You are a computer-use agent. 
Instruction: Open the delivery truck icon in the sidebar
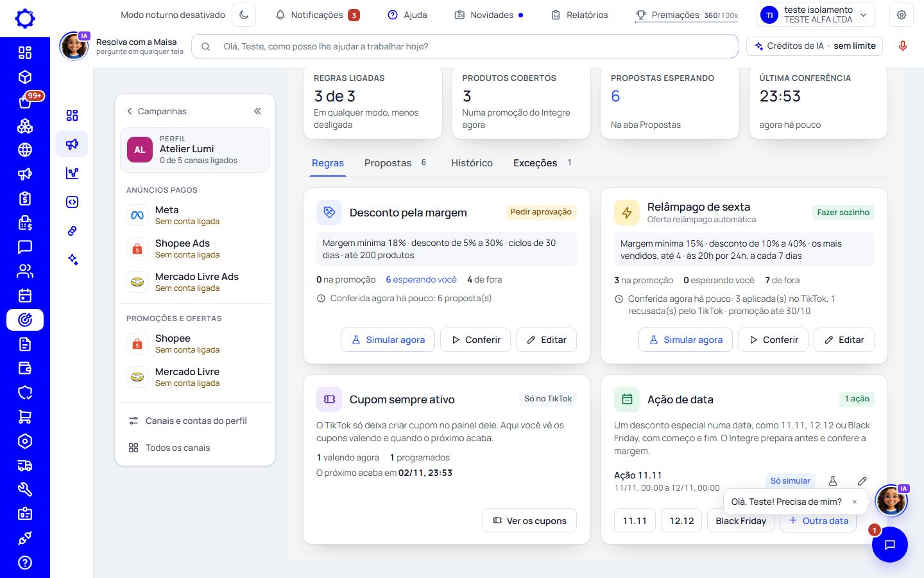pyautogui.click(x=25, y=466)
